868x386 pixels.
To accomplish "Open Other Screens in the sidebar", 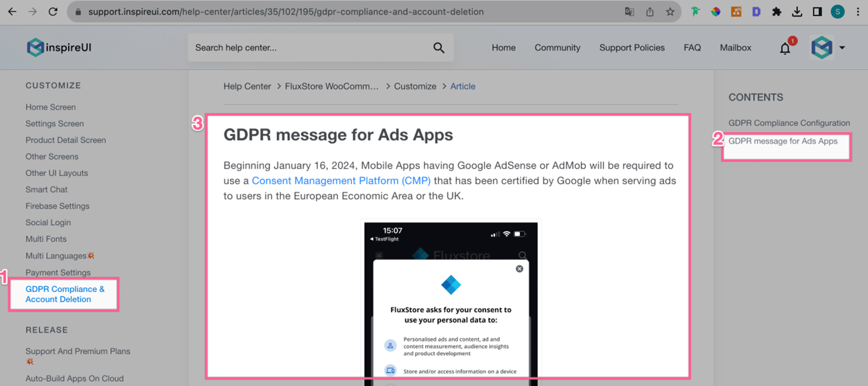I will pyautogui.click(x=52, y=156).
